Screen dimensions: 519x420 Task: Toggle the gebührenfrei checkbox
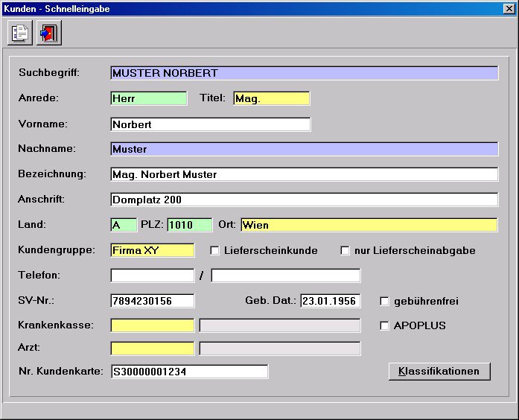click(x=384, y=301)
